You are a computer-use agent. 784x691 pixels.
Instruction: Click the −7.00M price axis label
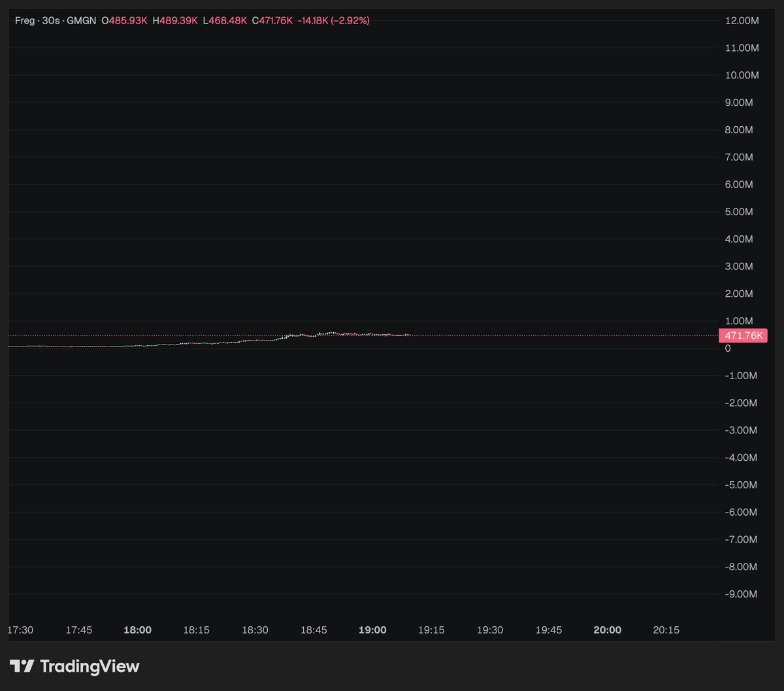point(742,539)
